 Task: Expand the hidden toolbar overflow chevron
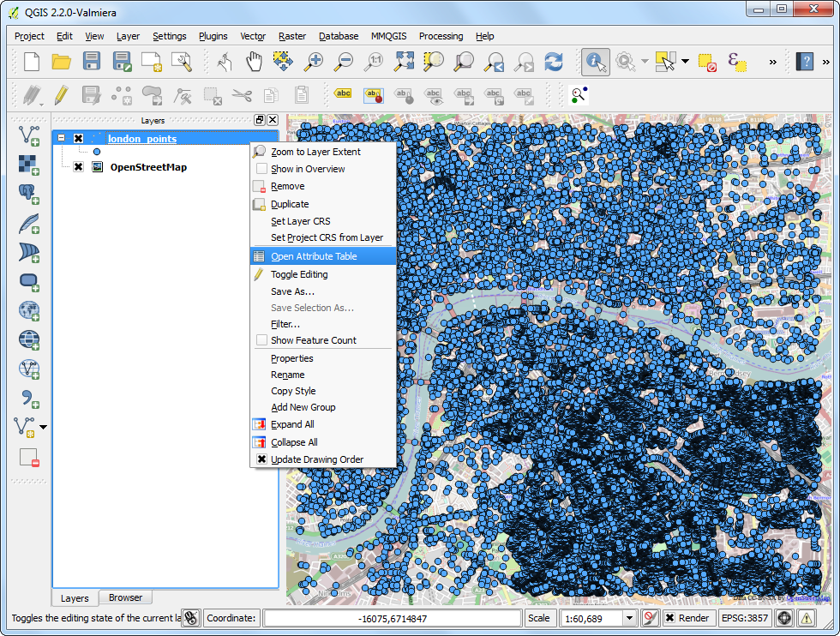click(x=772, y=62)
